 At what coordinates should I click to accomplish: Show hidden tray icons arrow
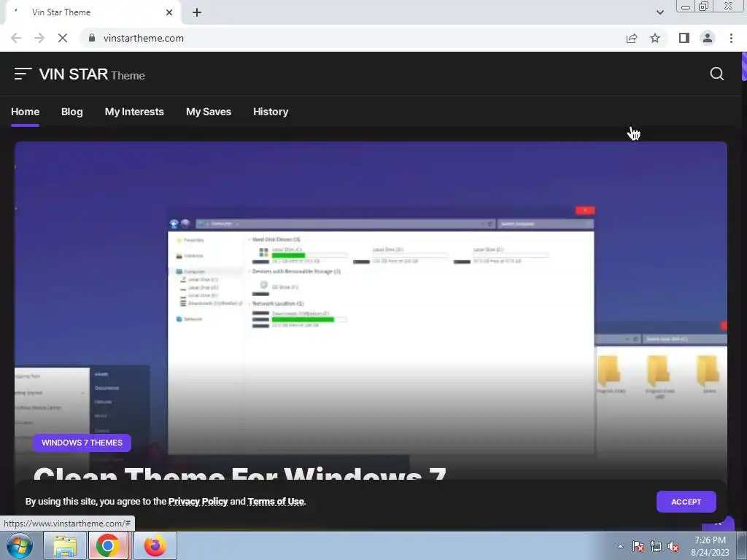pyautogui.click(x=620, y=546)
